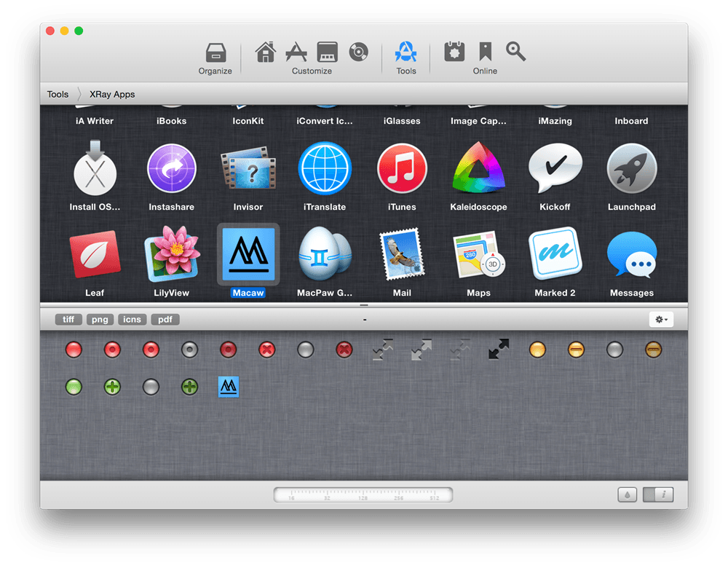Open the puzzle-piece extensions icon under Online
728x566 pixels.
pos(454,52)
